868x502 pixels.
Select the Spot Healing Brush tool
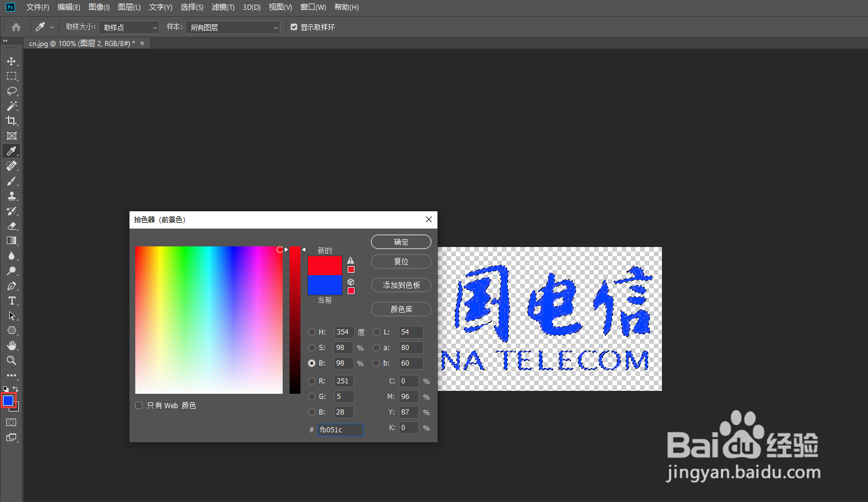click(12, 166)
